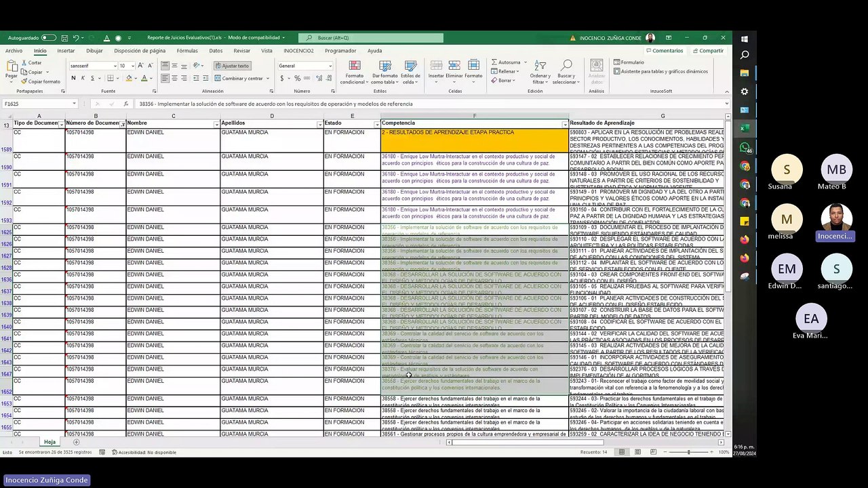
Task: Open the Fórmulas ribbon tab
Action: (187, 51)
